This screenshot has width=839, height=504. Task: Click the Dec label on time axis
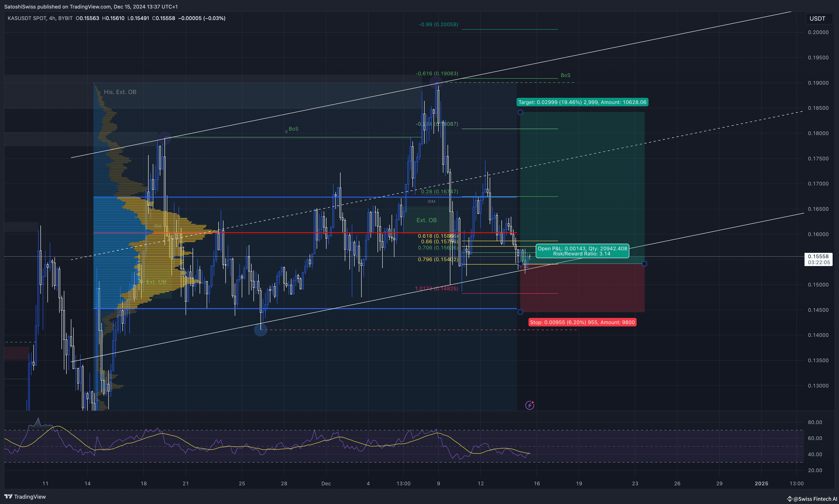click(326, 484)
